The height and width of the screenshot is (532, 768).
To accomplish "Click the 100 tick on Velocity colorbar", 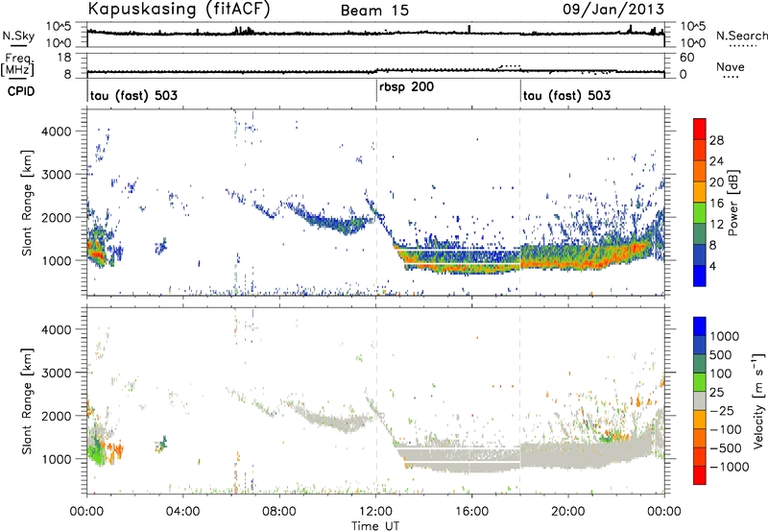I will tap(723, 374).
